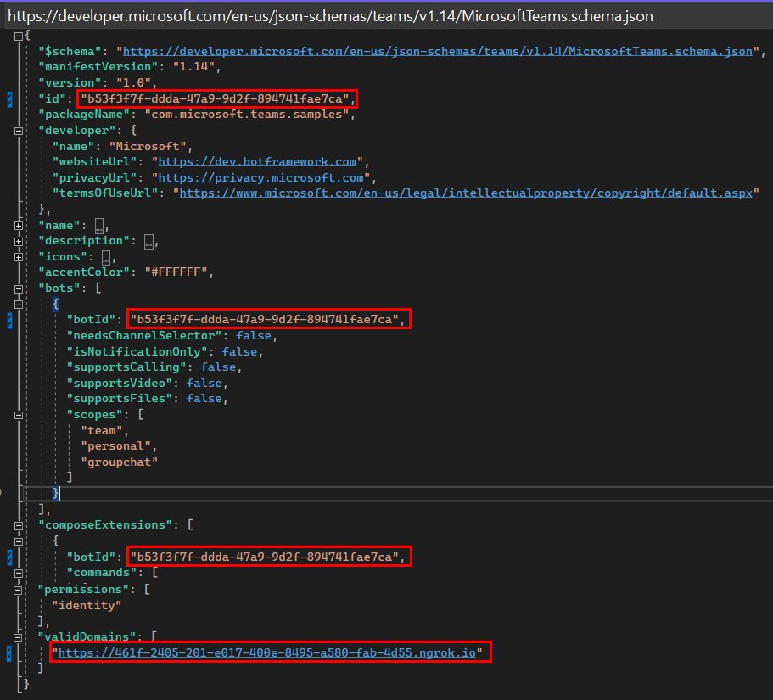773x700 pixels.
Task: Click the "accentColor" key
Action: pos(84,272)
